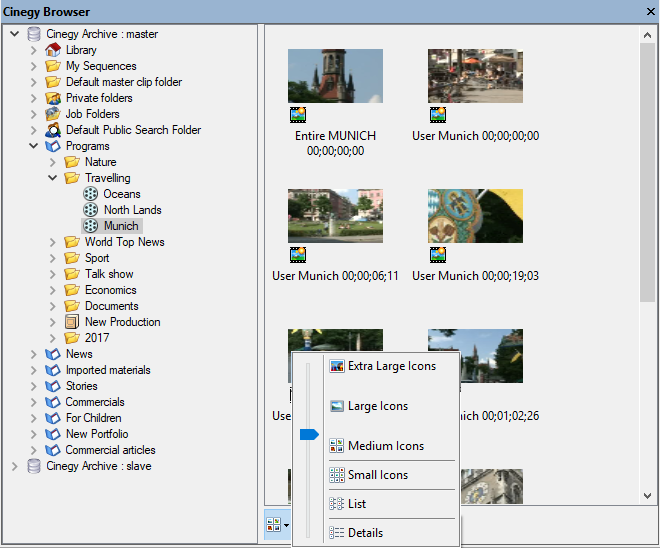The width and height of the screenshot is (660, 548).
Task: Click the Job Folders icon
Action: coord(53,114)
